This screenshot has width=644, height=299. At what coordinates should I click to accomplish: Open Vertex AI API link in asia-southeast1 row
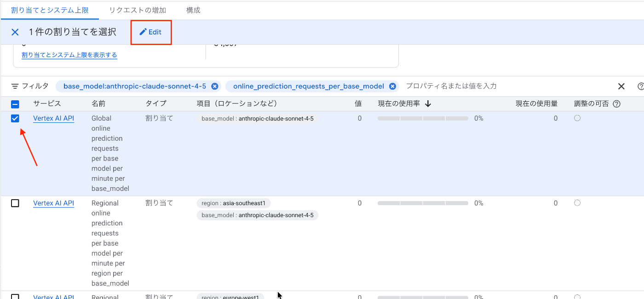[x=53, y=203]
